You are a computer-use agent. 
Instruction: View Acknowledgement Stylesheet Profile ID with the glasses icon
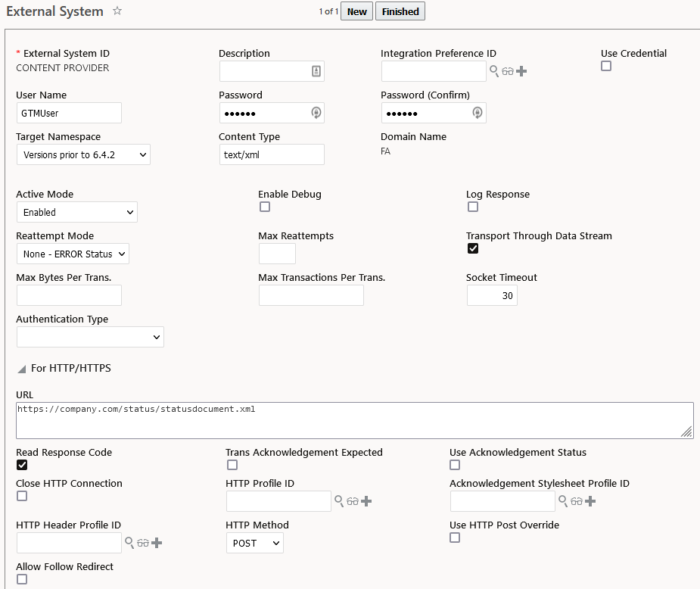[577, 501]
